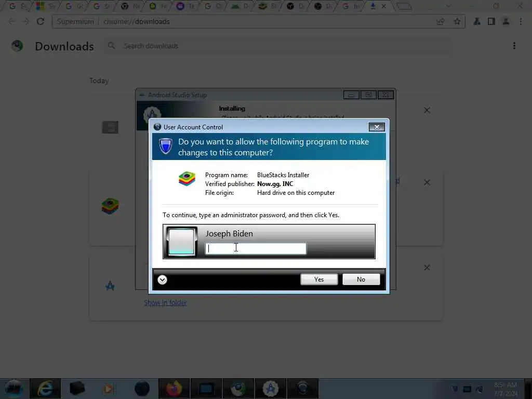Click the taskbar clock and date
The image size is (532, 399).
point(506,389)
